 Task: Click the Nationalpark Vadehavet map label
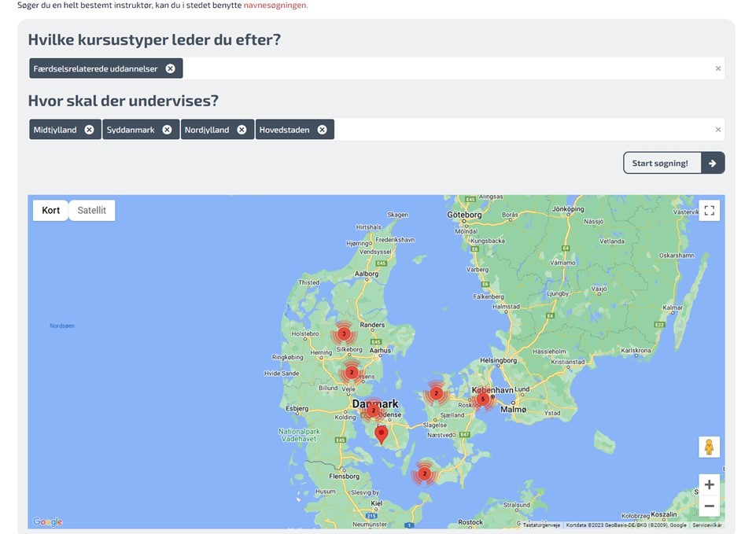click(299, 435)
